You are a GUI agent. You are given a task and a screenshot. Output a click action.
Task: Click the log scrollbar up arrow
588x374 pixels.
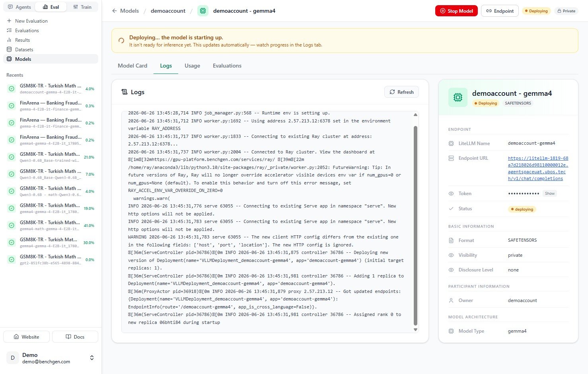[x=415, y=114]
